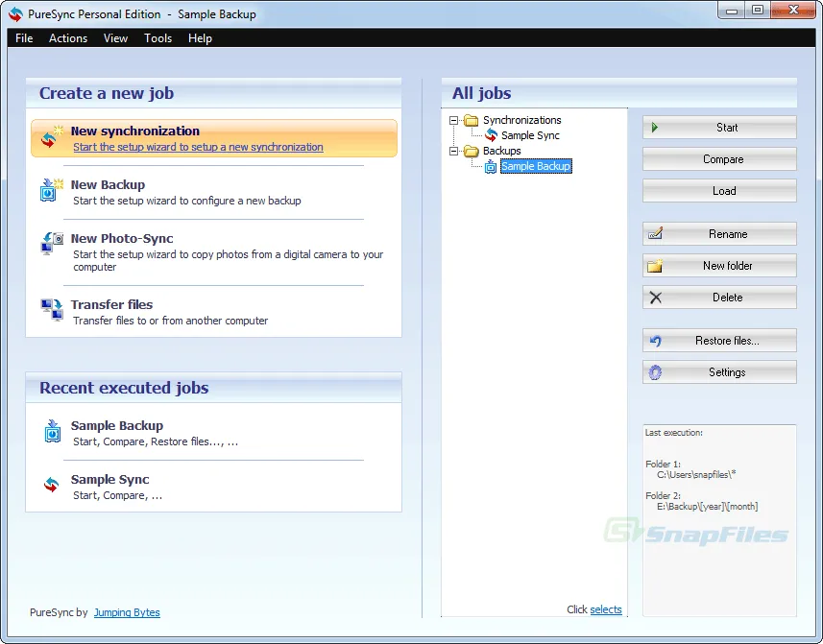Minimize the PureSync window
Image resolution: width=823 pixels, height=644 pixels.
pos(732,10)
